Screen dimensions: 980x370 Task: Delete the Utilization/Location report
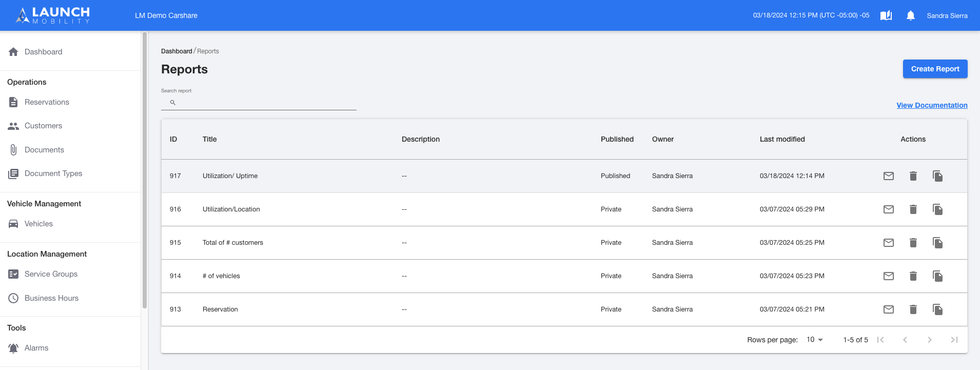pyautogui.click(x=913, y=209)
